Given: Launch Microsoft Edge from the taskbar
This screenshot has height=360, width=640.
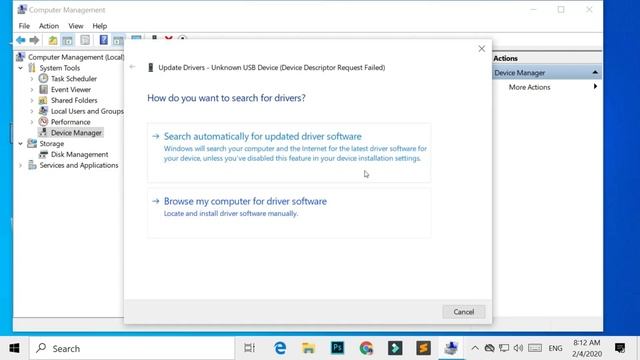Looking at the screenshot, I should click(280, 348).
